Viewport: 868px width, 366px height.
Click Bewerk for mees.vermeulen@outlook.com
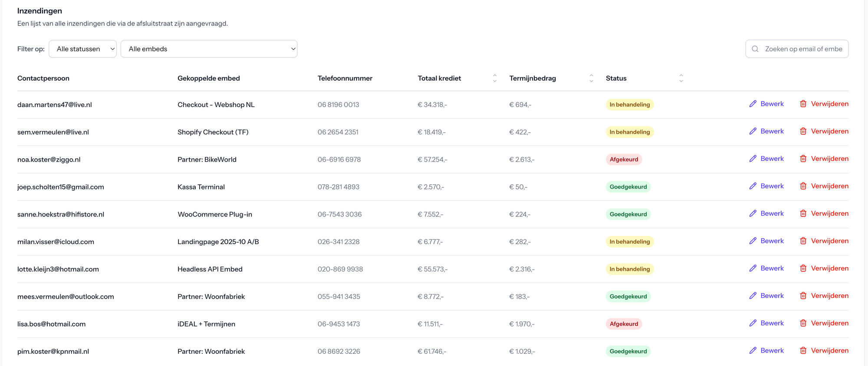(x=772, y=296)
